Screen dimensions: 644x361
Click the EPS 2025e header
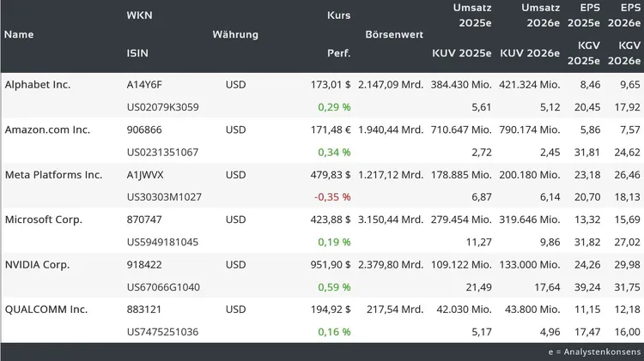(x=584, y=15)
